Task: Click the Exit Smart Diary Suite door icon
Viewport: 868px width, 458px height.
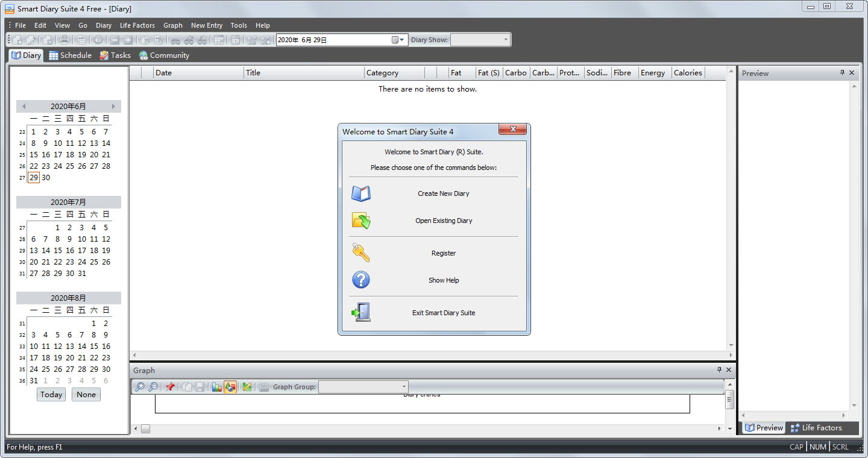Action: pyautogui.click(x=360, y=313)
